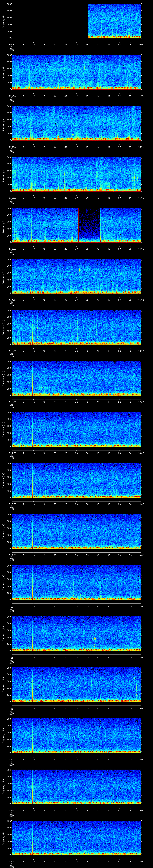Click the red vertical line at 41 seconds in the 3:13:00 panel

(x=100, y=225)
